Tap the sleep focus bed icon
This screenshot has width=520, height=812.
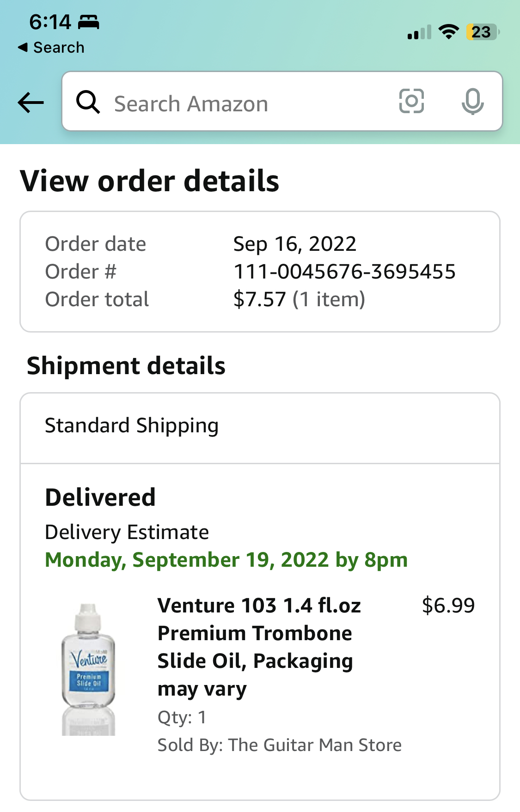(x=88, y=22)
